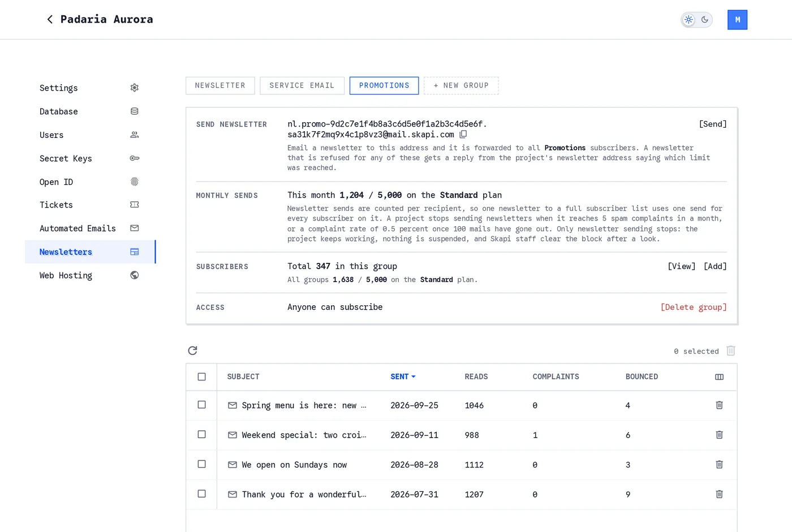Sort by the SENT column header
This screenshot has width=792, height=532.
pos(403,377)
